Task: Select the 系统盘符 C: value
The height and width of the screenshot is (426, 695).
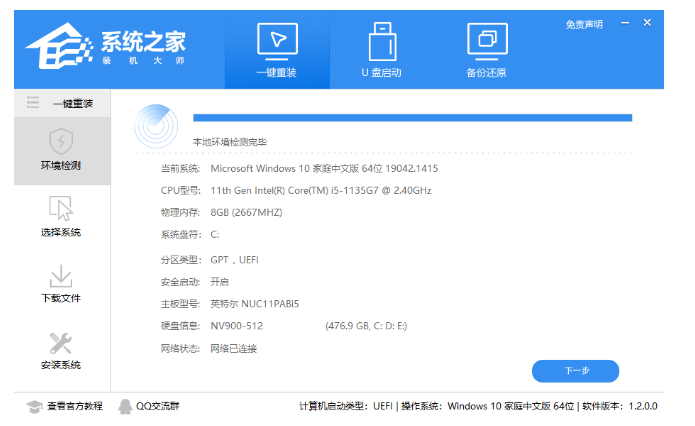Action: click(x=215, y=234)
